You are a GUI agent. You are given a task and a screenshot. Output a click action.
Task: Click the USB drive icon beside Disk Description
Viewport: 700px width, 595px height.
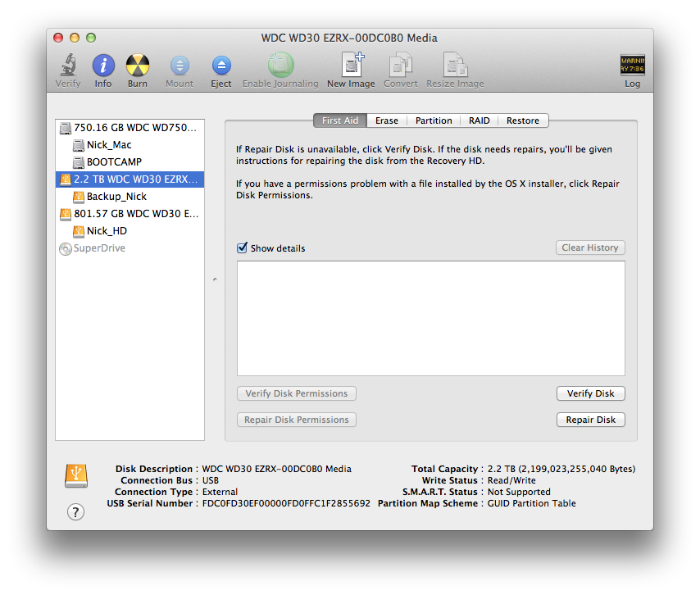pyautogui.click(x=76, y=476)
